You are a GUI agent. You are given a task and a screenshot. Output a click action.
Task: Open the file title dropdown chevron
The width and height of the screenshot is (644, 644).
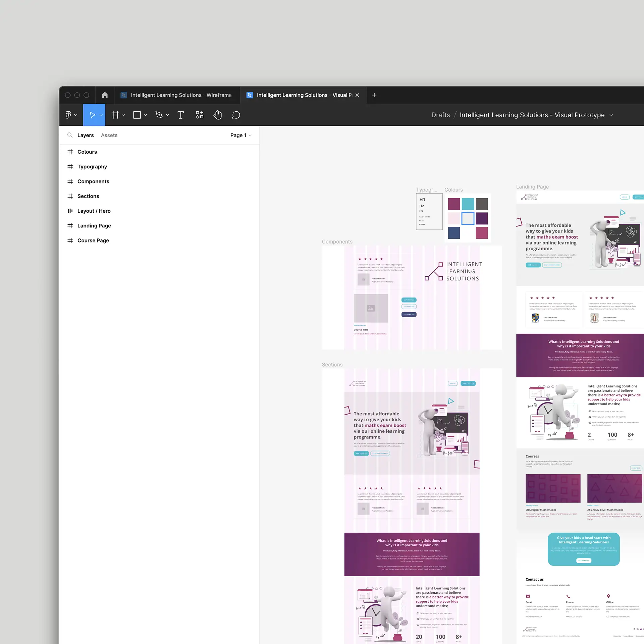[x=611, y=115]
